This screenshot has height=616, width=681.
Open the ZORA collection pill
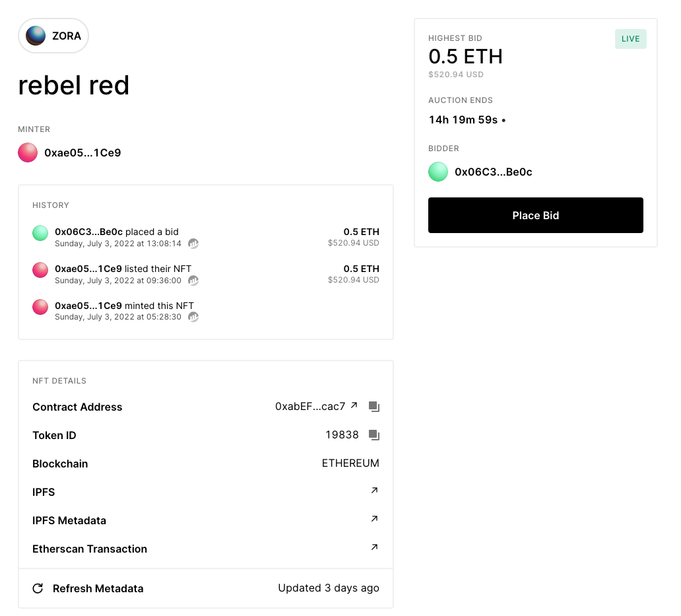[x=53, y=36]
